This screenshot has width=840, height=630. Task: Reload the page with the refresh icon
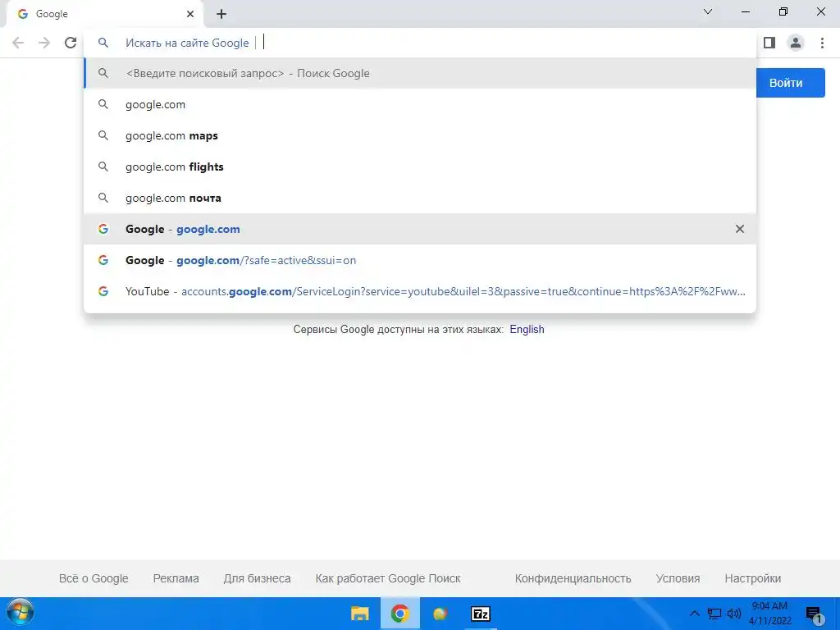point(71,43)
